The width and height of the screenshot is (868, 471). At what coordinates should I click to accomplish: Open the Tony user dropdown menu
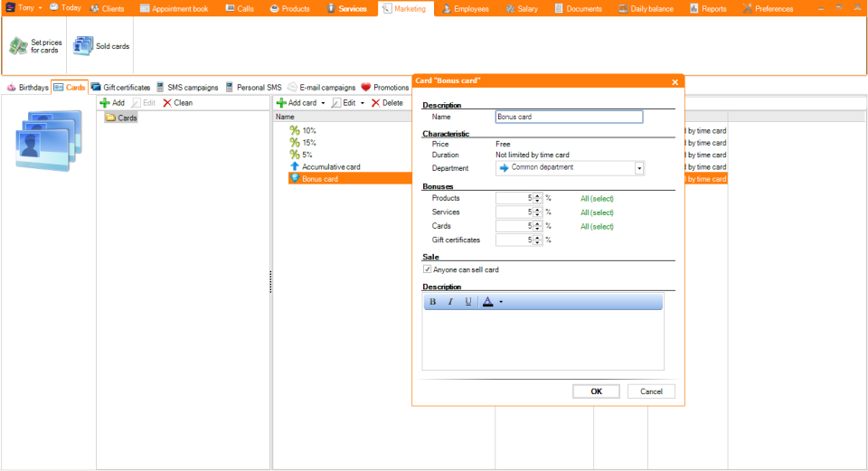click(x=40, y=8)
